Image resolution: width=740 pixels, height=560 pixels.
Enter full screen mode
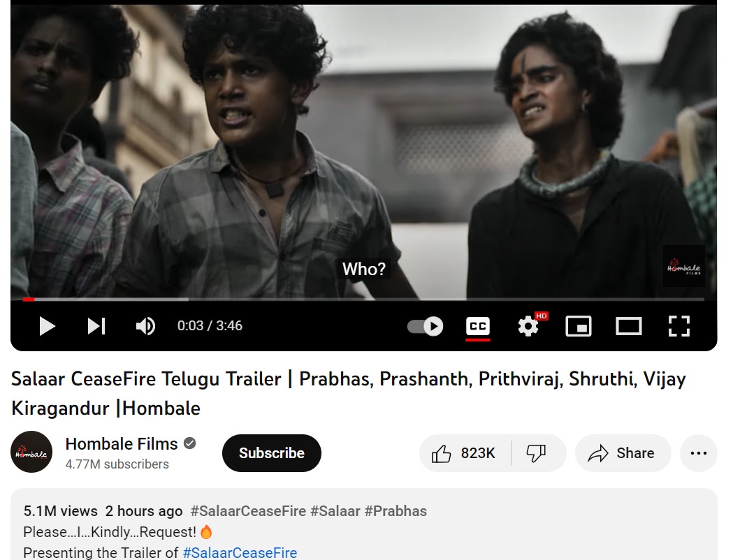[x=679, y=326]
